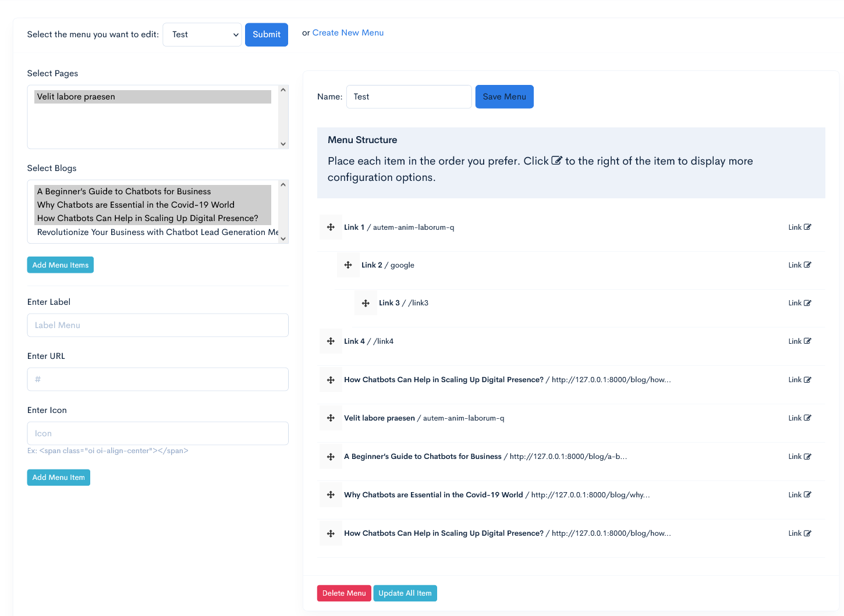Open edit icon on the Link 1 row
Image resolution: width=844 pixels, height=616 pixels.
click(x=807, y=227)
